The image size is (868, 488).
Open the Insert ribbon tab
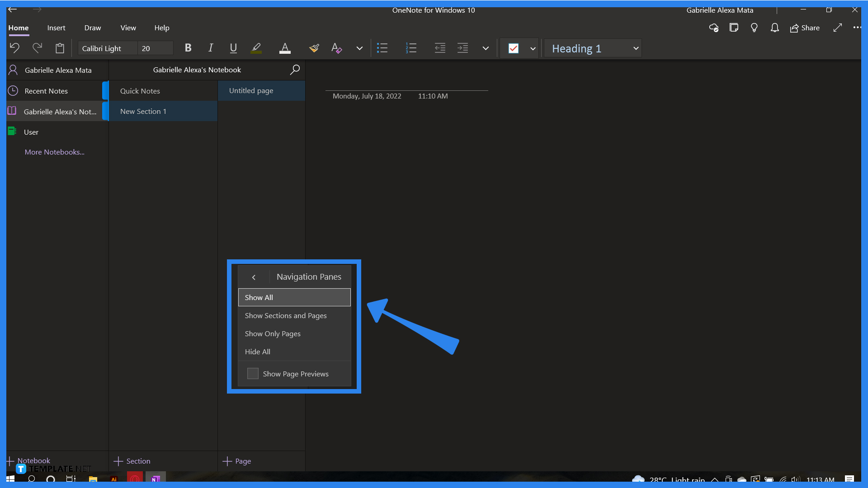point(56,28)
